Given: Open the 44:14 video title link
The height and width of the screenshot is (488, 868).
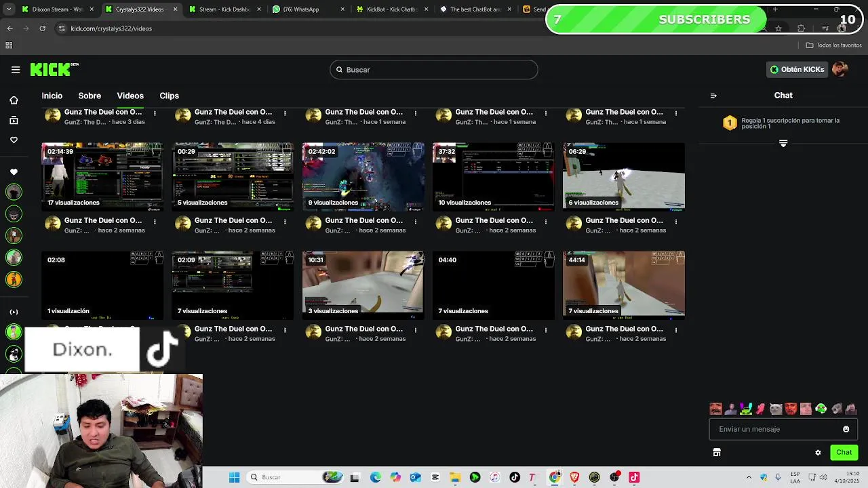Looking at the screenshot, I should pos(624,329).
